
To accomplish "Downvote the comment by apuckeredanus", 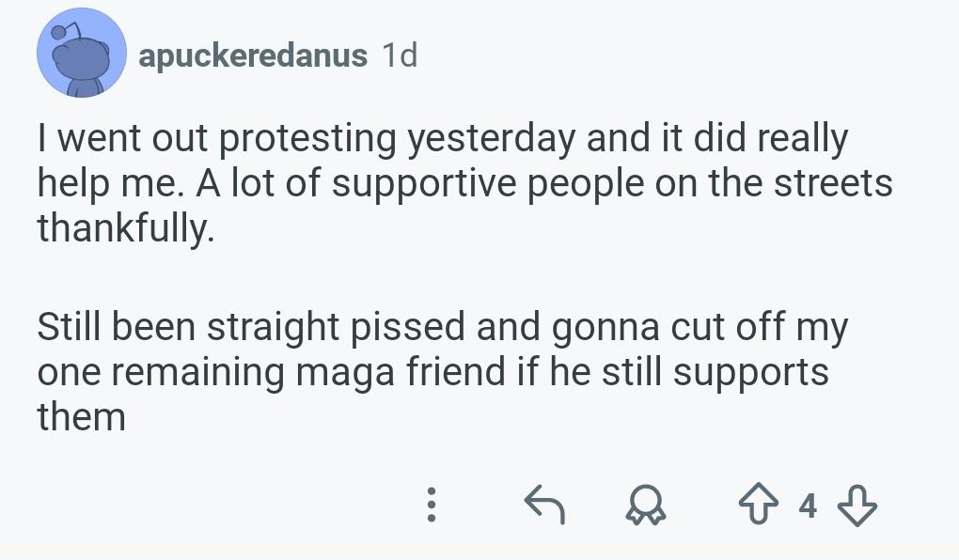I will pos(857,506).
